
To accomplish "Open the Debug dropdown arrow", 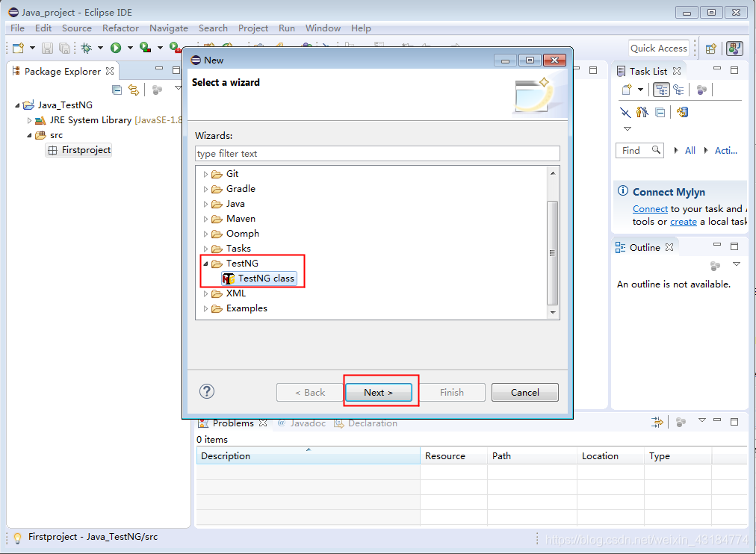I will (100, 48).
